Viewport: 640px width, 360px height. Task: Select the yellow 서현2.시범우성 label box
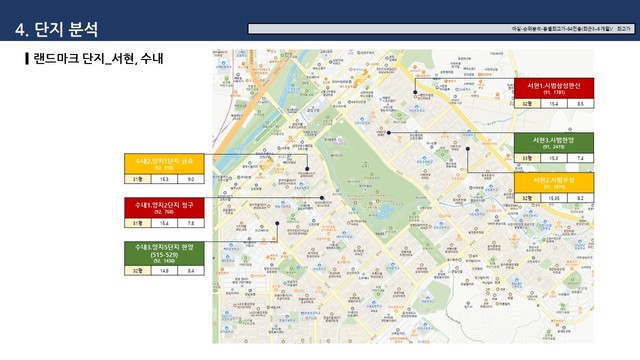click(x=554, y=182)
